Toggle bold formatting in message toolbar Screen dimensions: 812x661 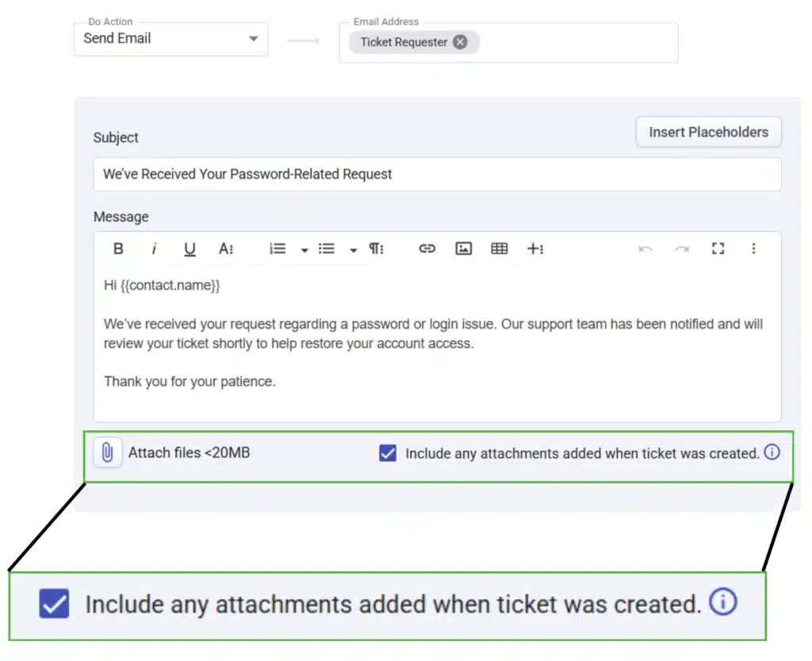(118, 249)
